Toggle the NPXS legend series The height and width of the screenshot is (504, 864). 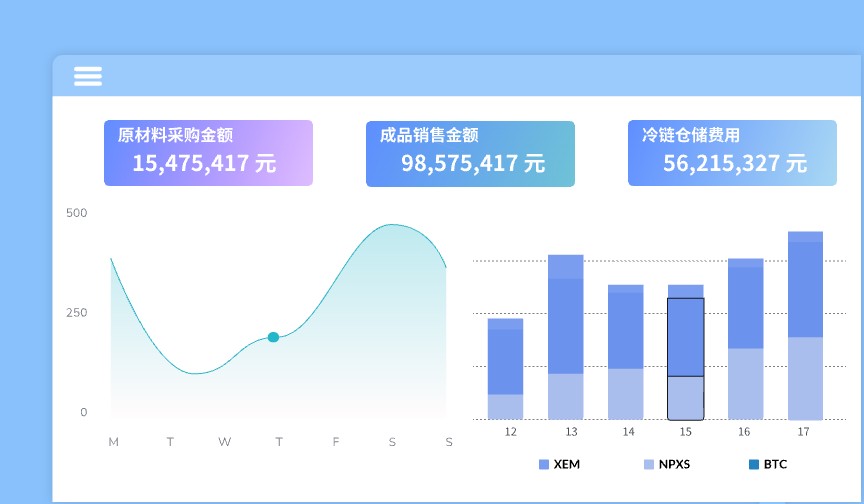tap(667, 464)
